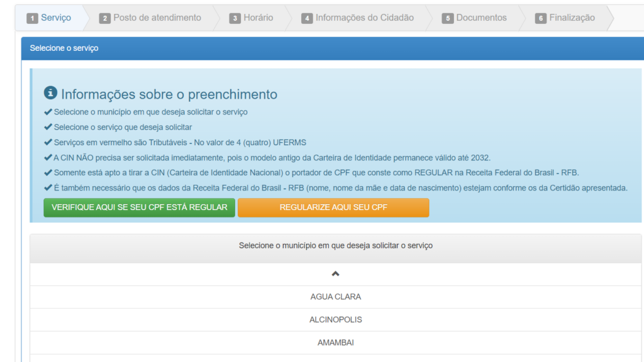The image size is (644, 362).
Task: Jump to the Finalização step
Action: pyautogui.click(x=565, y=18)
